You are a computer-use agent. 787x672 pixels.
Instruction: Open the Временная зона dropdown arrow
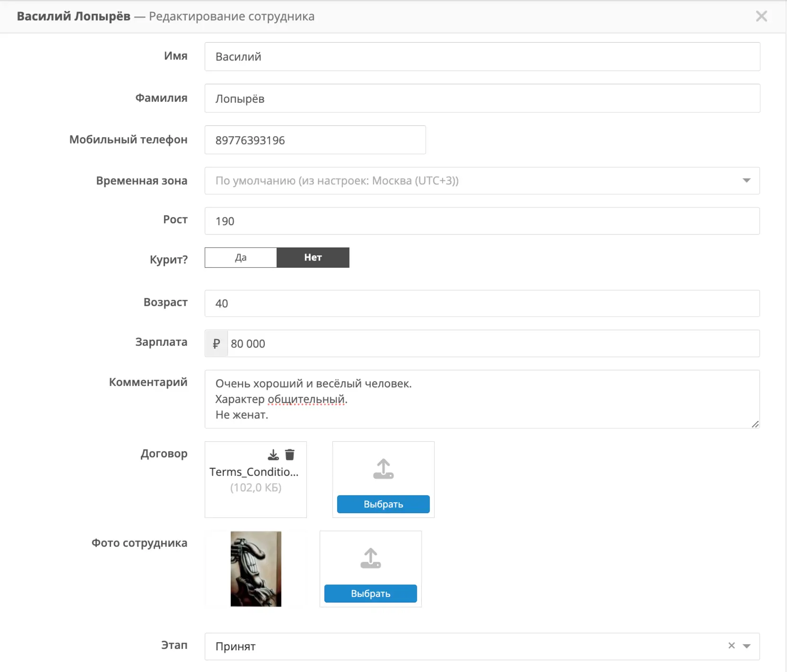(x=746, y=181)
